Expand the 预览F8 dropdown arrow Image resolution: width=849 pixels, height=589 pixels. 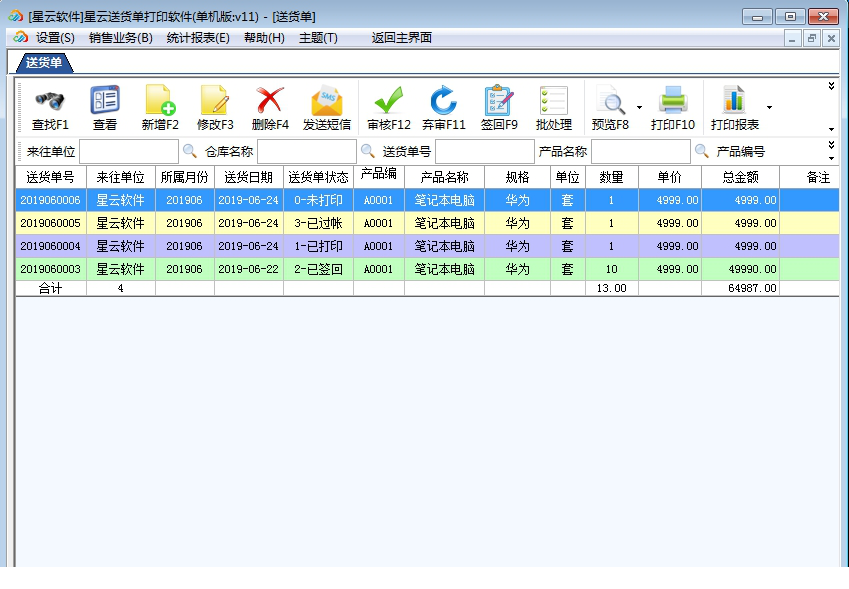(x=639, y=107)
